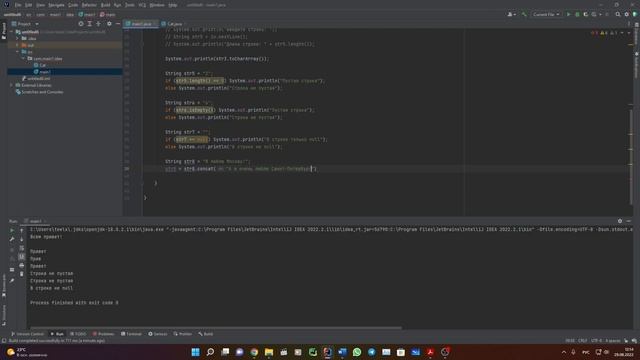Click the Select Opened File target icon
The image size is (640, 360).
pos(81,24)
